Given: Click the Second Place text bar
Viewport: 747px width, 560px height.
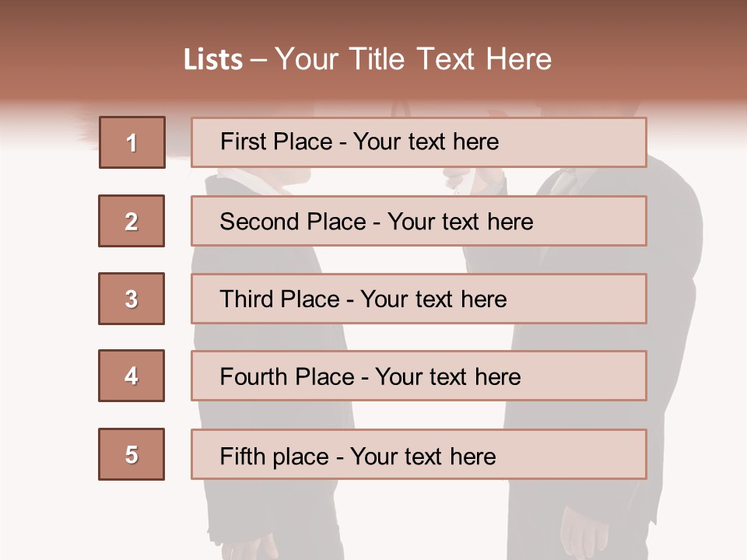Looking at the screenshot, I should pyautogui.click(x=419, y=221).
